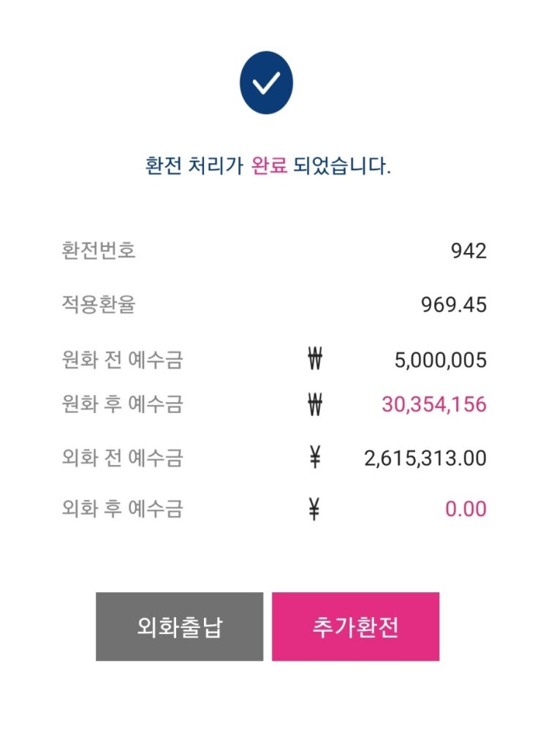The width and height of the screenshot is (543, 756).
Task: Select the applied rate 969.45
Action: click(453, 305)
